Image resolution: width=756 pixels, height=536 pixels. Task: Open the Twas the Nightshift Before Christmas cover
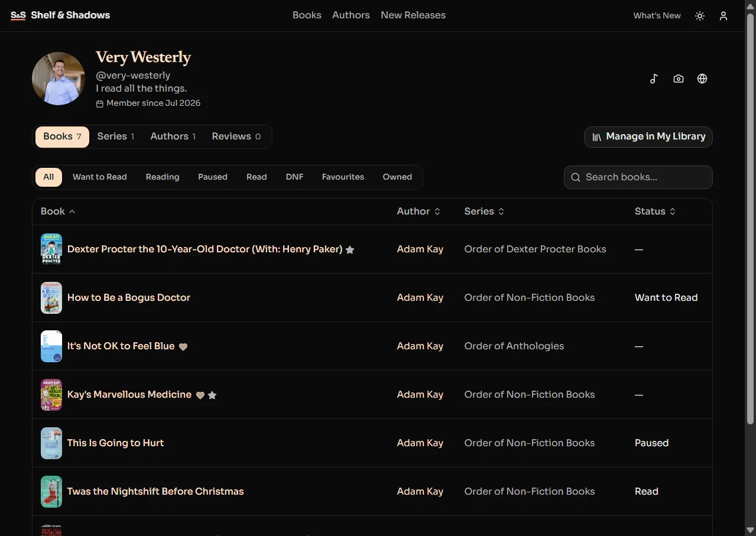(x=51, y=492)
